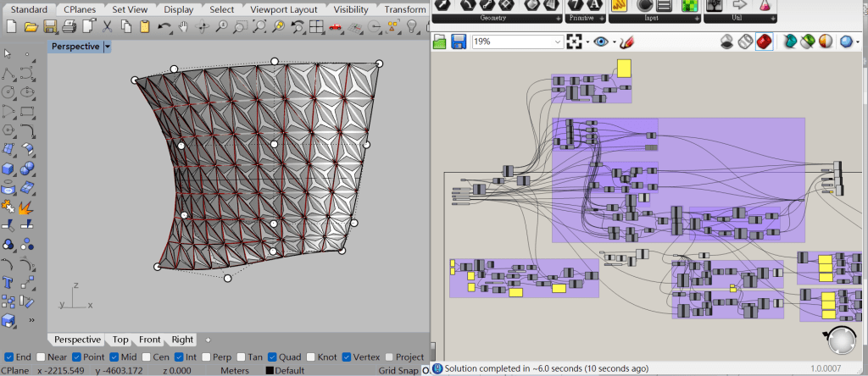Select the Polygon tool in left sidebar
The image size is (868, 376).
tap(8, 130)
